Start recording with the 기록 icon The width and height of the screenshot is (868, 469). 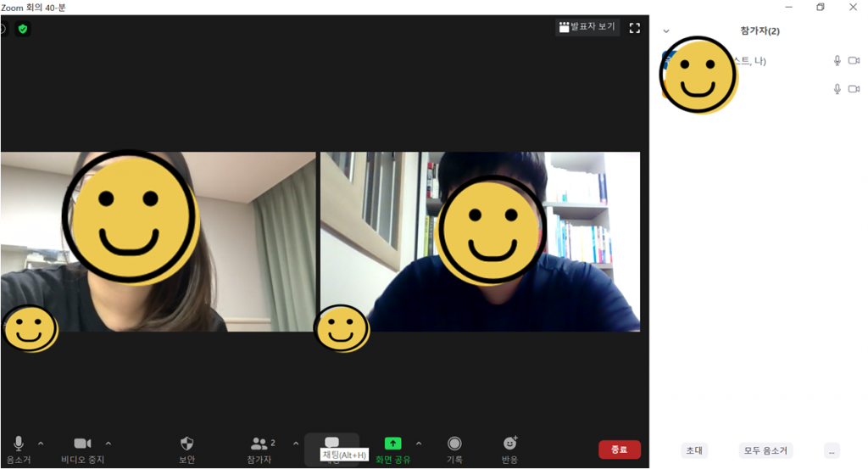(455, 444)
